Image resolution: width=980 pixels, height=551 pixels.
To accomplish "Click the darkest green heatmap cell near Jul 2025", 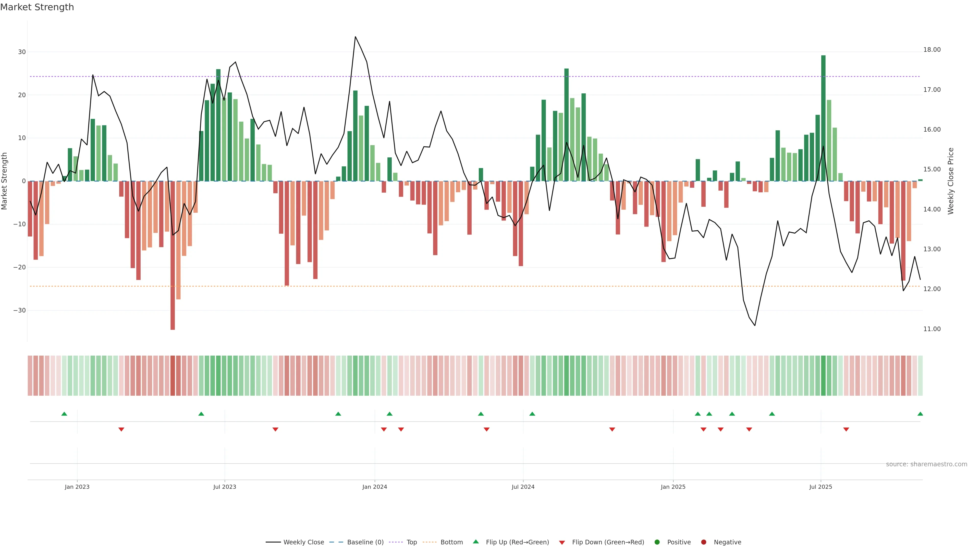I will [x=823, y=376].
